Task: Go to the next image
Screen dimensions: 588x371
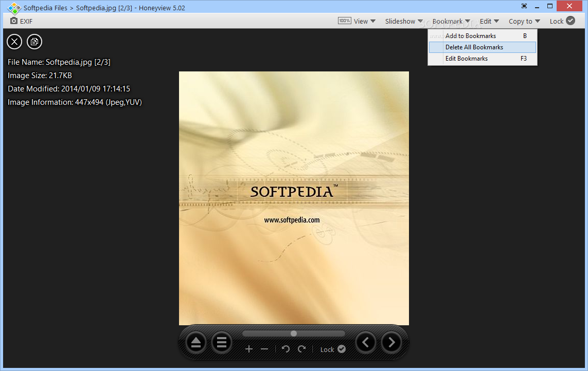Action: (x=391, y=342)
